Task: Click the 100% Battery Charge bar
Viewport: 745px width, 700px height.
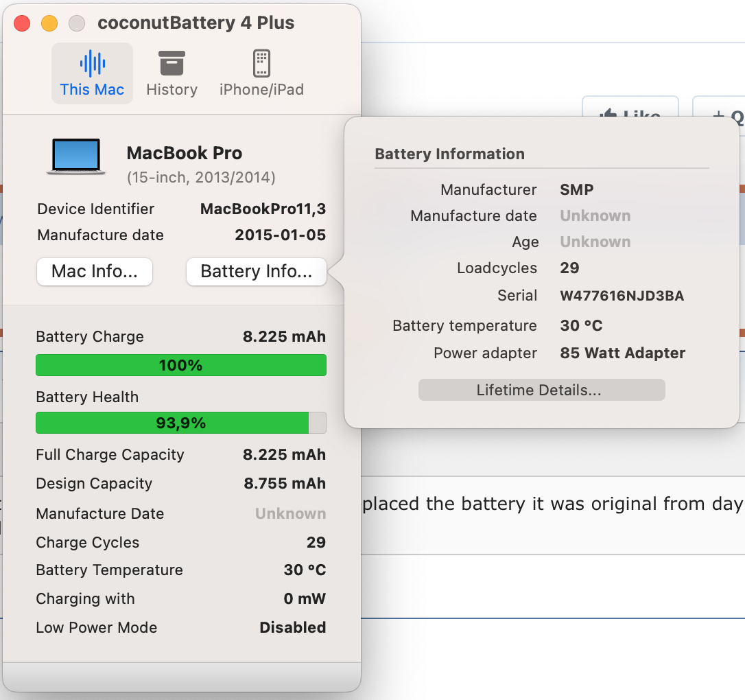Action: 180,366
